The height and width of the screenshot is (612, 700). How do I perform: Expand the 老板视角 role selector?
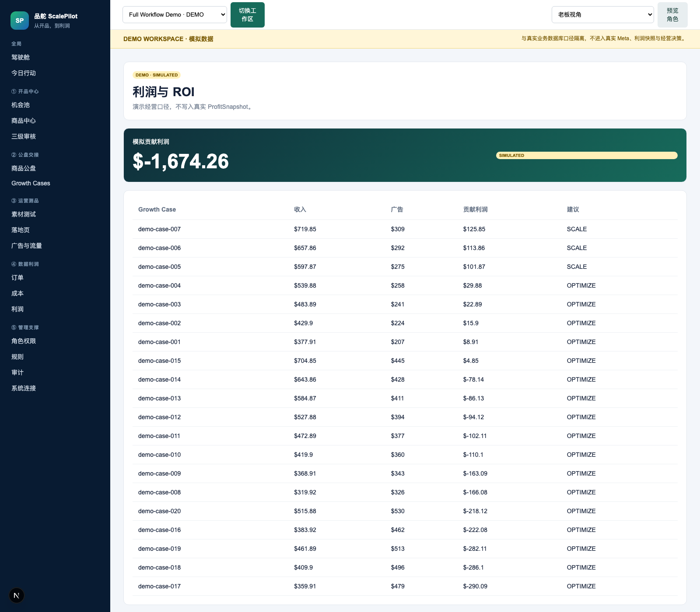(x=602, y=14)
